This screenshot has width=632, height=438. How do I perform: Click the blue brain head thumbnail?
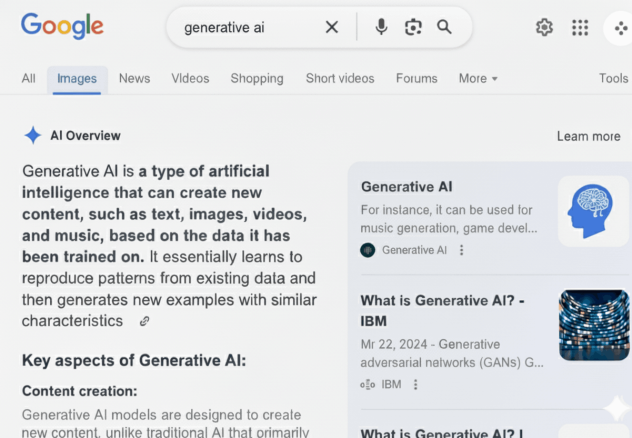pos(593,211)
